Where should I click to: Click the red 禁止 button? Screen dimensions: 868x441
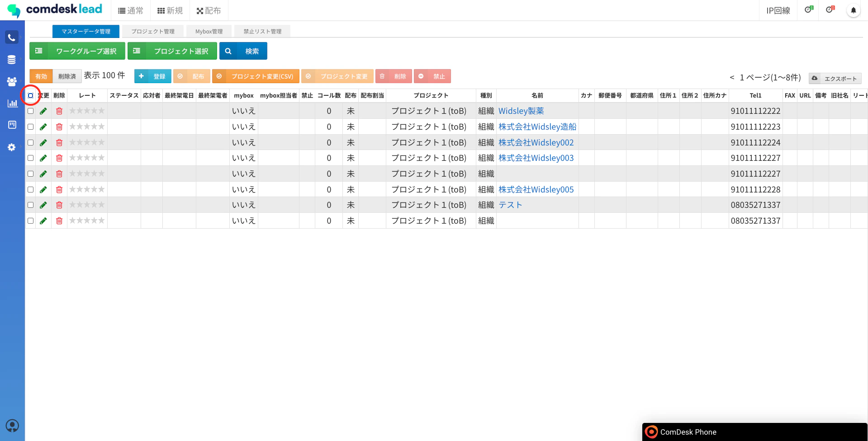click(432, 76)
